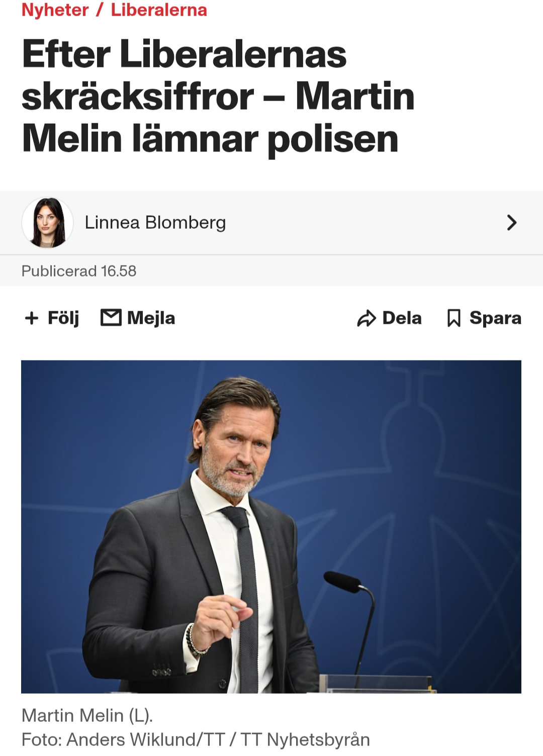Expand author details with right chevron
Image resolution: width=543 pixels, height=756 pixels.
pos(511,223)
